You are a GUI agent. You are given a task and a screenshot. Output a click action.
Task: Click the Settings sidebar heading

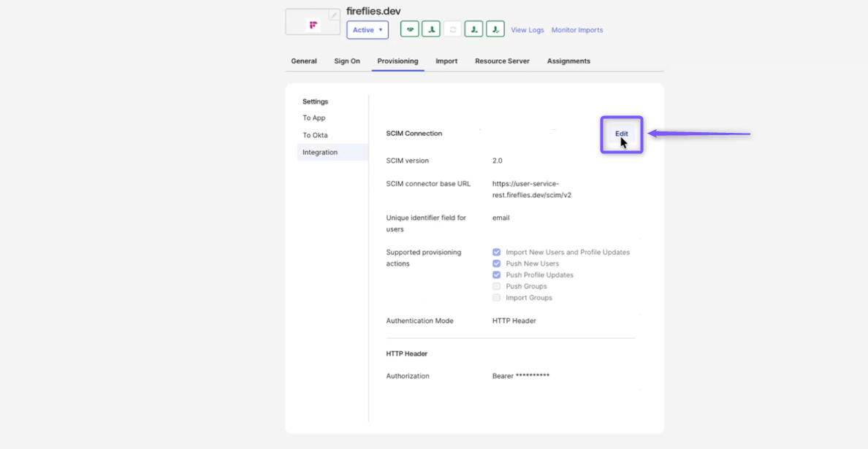coord(315,101)
